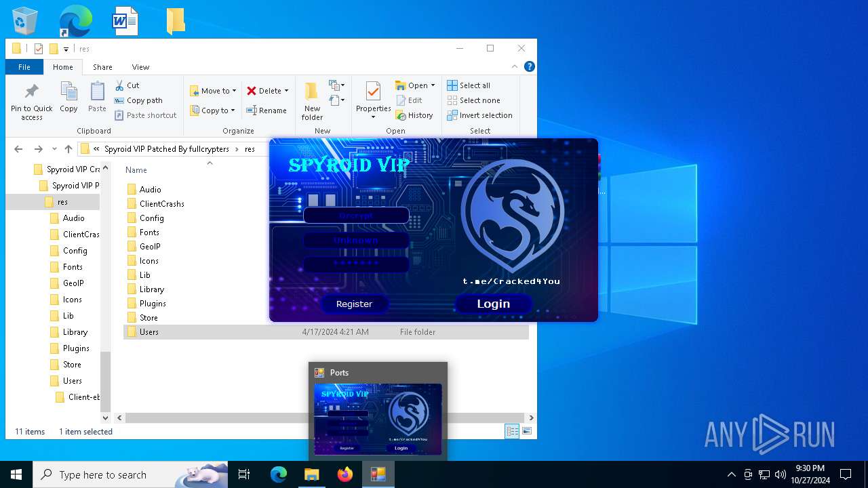Open the Recycle Bin desktop icon
Image resolution: width=868 pixels, height=488 pixels.
25,21
